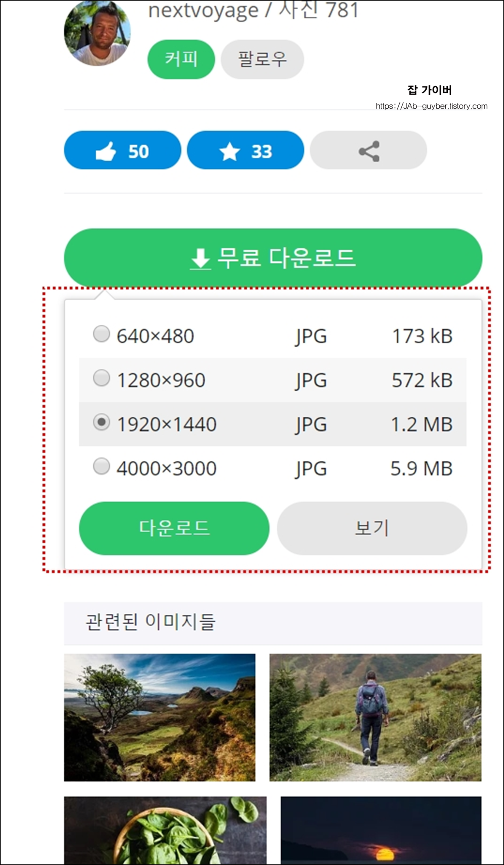Click the 640×480 resolution label
504x865 pixels.
point(155,336)
